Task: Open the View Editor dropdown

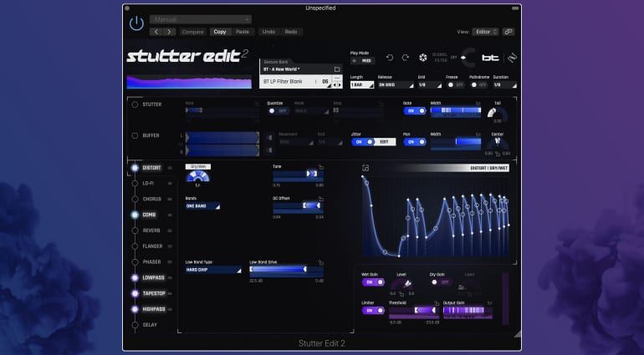Action: pyautogui.click(x=485, y=32)
